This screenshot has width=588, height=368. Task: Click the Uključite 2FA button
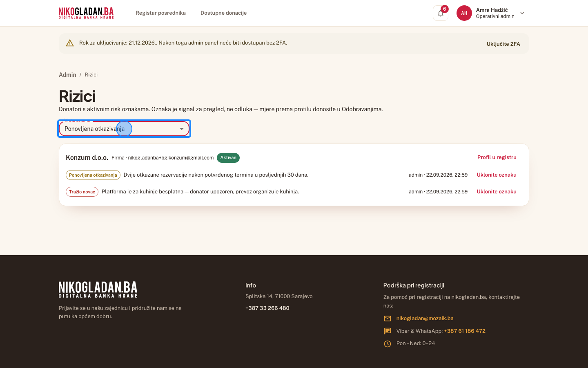pyautogui.click(x=503, y=44)
